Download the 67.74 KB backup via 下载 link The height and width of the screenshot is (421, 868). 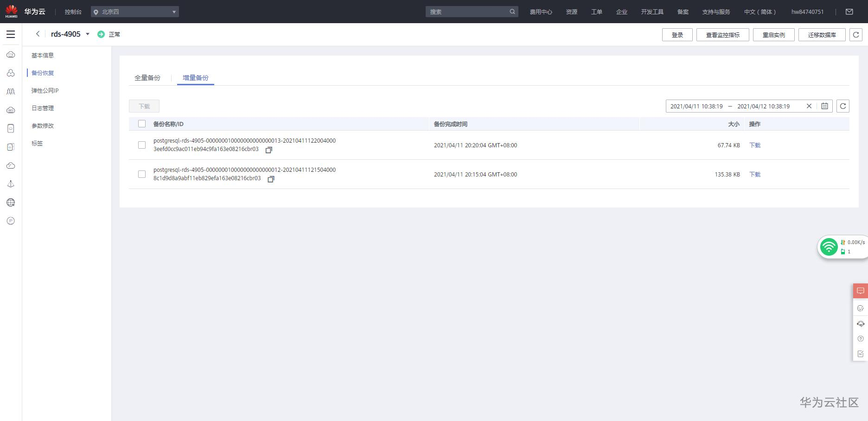(x=755, y=145)
